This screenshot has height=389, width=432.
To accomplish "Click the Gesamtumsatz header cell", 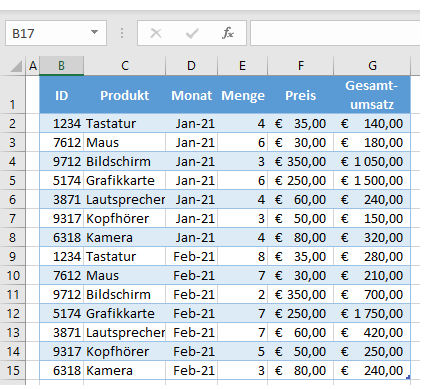I will [x=372, y=95].
